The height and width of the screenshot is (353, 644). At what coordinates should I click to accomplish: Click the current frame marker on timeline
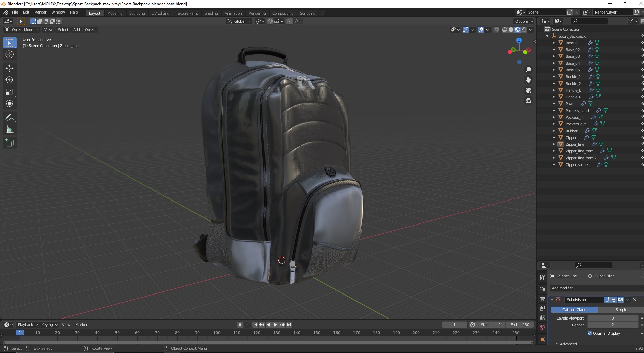[x=20, y=333]
